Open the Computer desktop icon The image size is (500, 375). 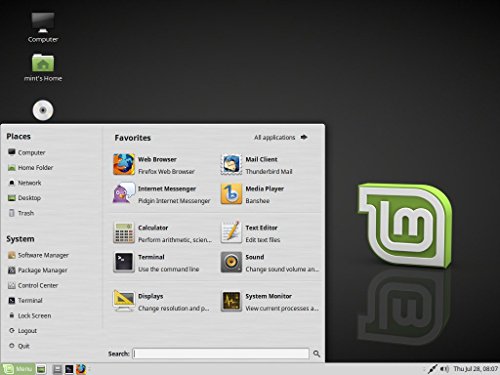click(43, 27)
